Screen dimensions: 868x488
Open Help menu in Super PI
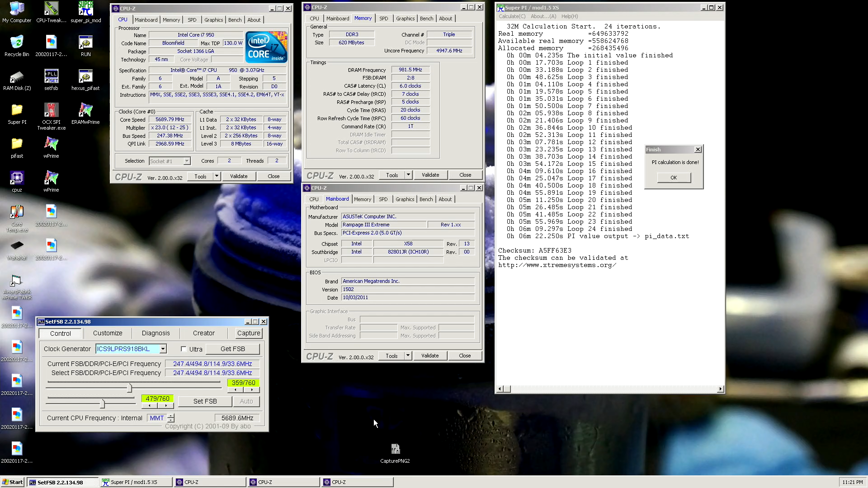point(570,16)
